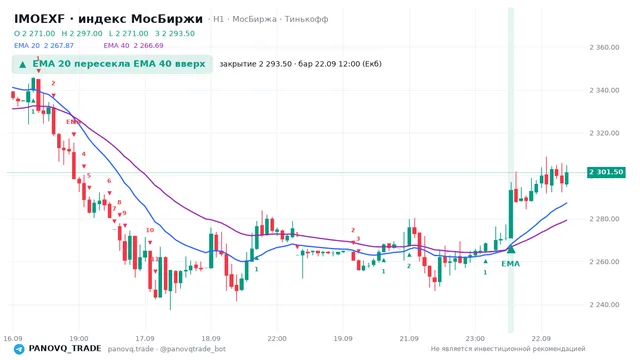Click the Тинькофф broker label
This screenshot has height=360, width=640.
pyautogui.click(x=306, y=19)
